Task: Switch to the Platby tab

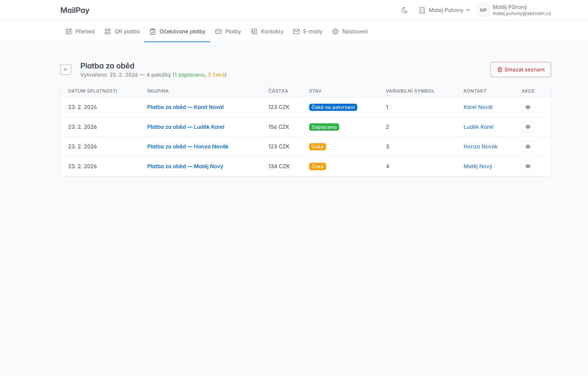Action: point(228,32)
